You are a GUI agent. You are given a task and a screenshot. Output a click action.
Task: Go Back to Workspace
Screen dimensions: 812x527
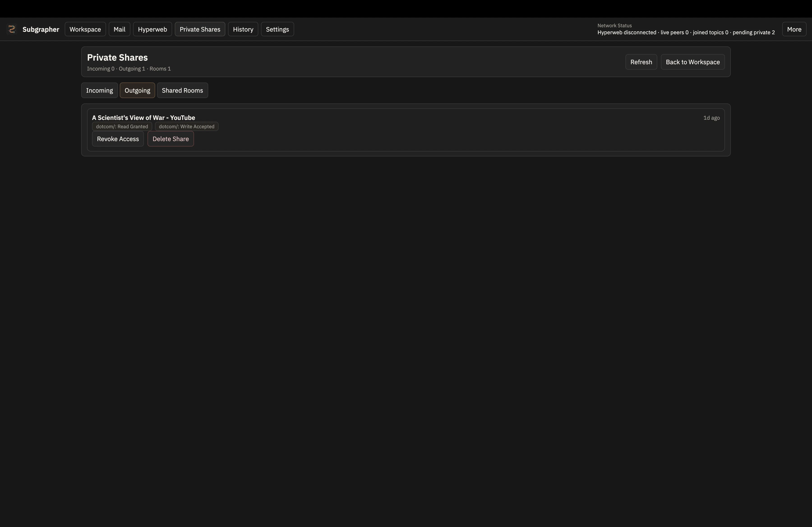[693, 62]
